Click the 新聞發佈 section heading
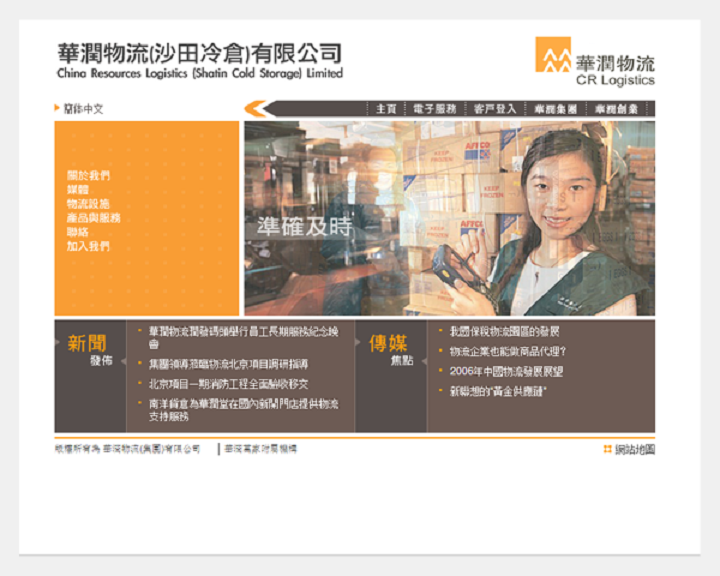The width and height of the screenshot is (720, 576). 89,350
